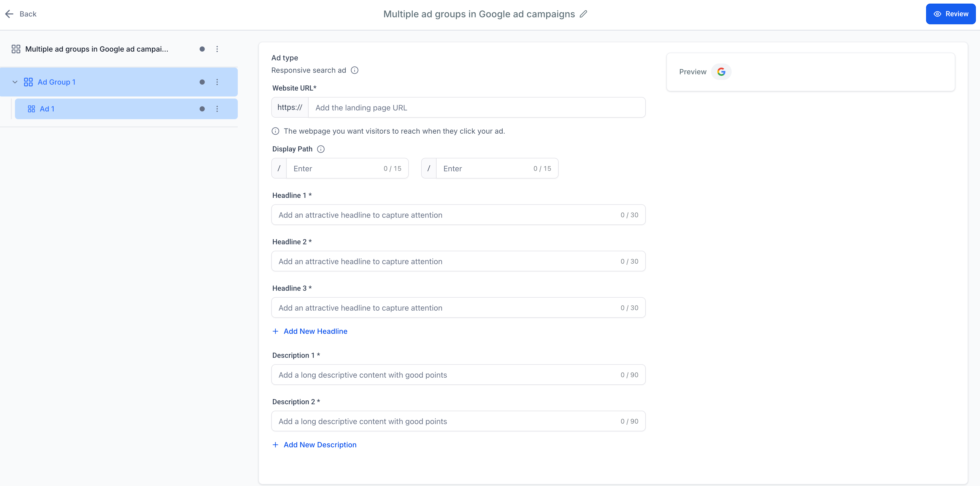Click status dot on Ad Group 1 row

coord(202,82)
